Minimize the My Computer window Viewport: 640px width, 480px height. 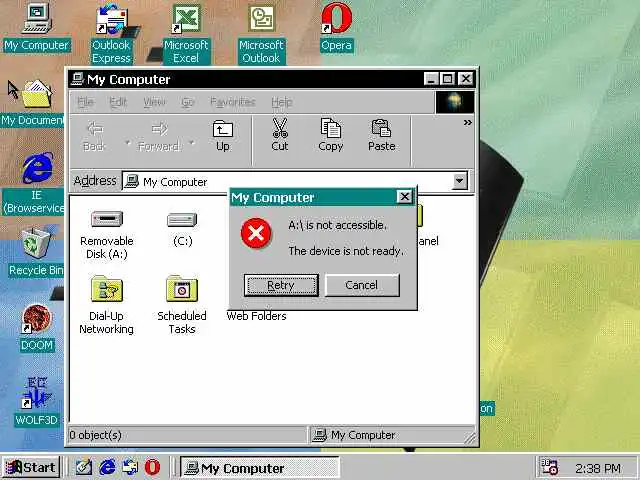click(x=431, y=78)
